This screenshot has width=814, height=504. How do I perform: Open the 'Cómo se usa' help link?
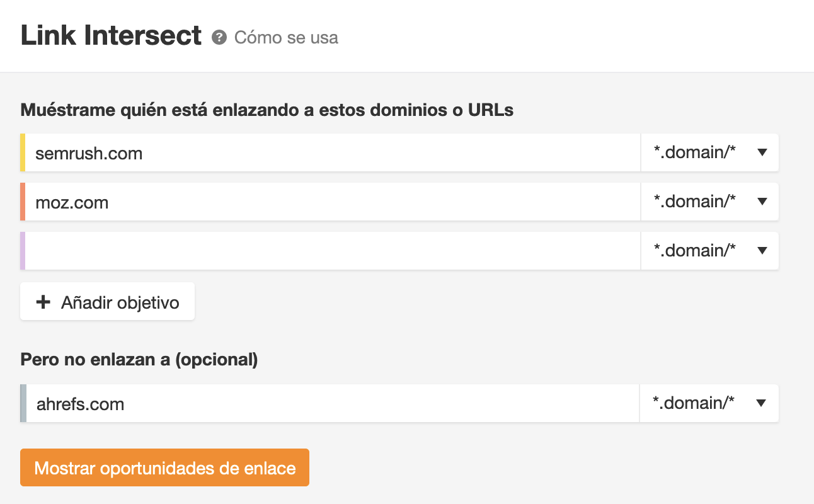[286, 38]
